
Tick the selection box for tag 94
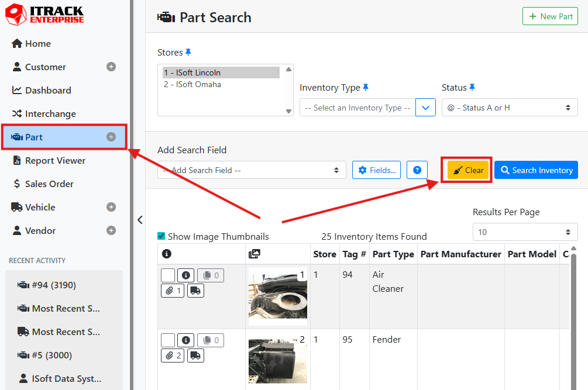(168, 275)
